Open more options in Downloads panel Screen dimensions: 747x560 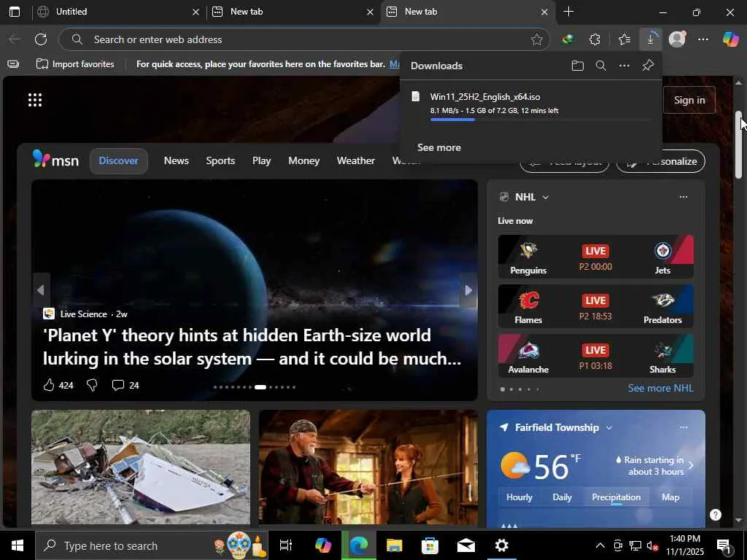tap(624, 66)
